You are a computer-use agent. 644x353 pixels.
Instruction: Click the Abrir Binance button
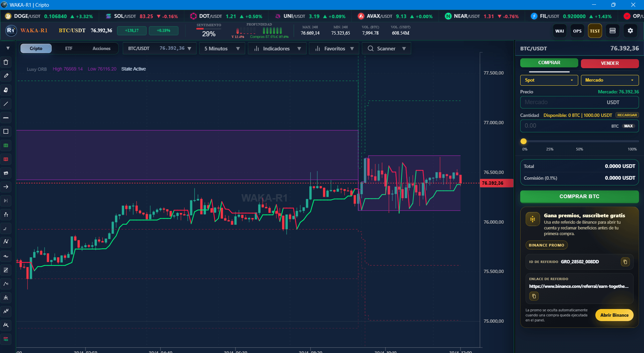(614, 315)
